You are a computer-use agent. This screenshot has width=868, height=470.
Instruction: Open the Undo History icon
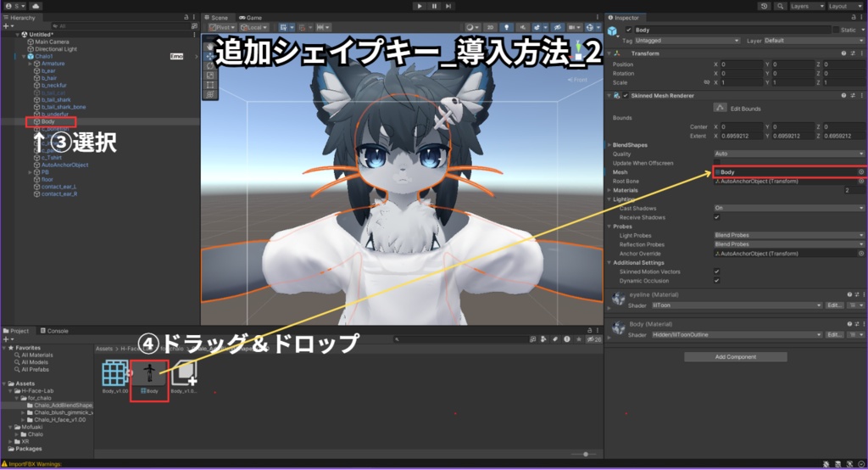click(x=765, y=6)
